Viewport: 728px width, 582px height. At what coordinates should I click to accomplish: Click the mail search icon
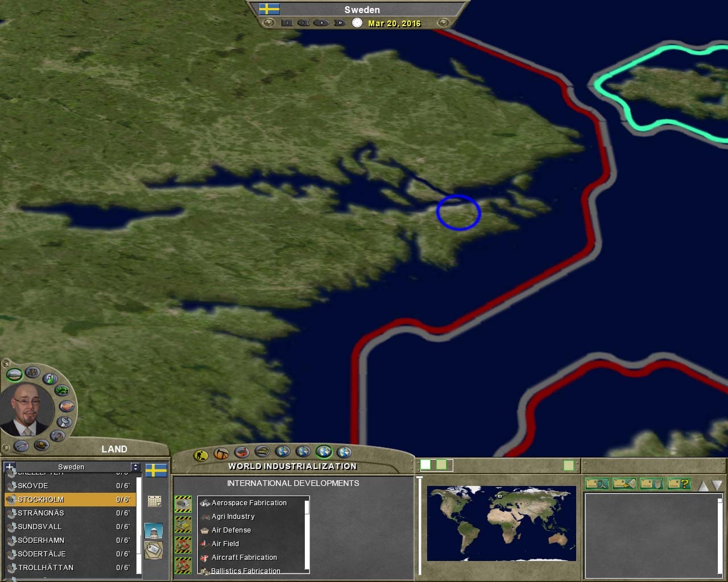pos(597,484)
